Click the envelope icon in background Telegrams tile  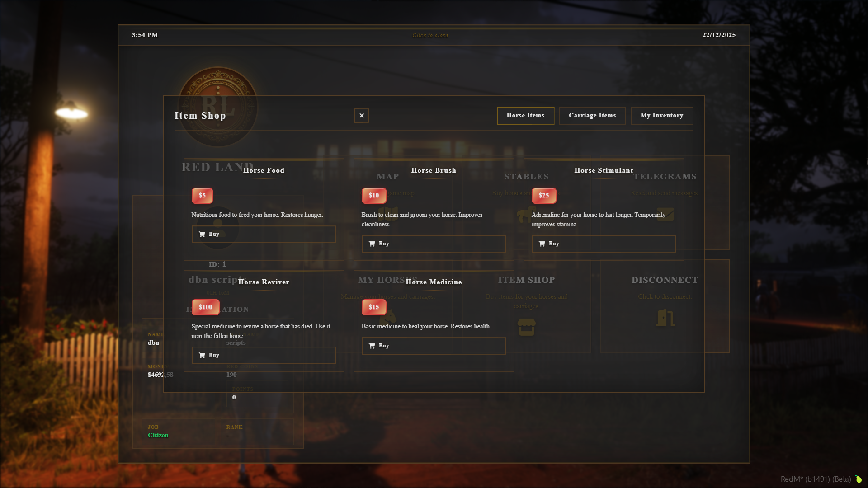click(666, 214)
